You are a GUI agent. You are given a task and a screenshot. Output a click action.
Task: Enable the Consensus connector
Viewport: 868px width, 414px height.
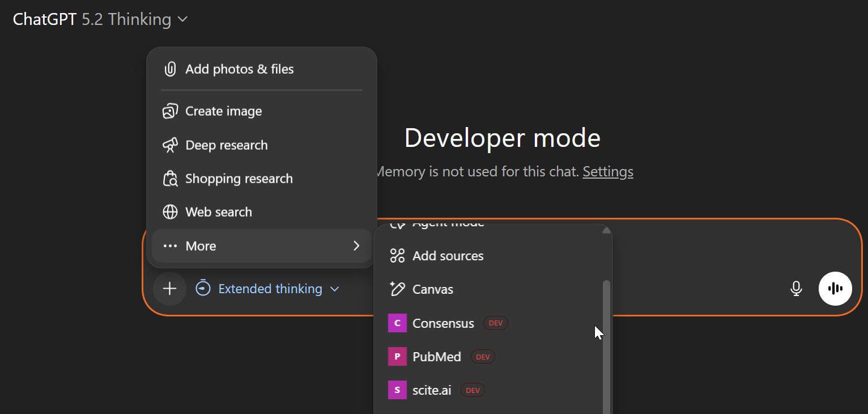click(x=442, y=323)
